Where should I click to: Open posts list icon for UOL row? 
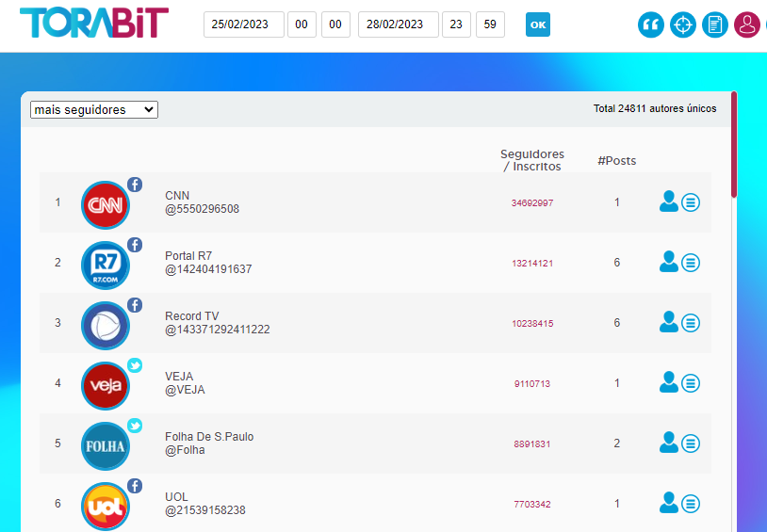pyautogui.click(x=691, y=504)
